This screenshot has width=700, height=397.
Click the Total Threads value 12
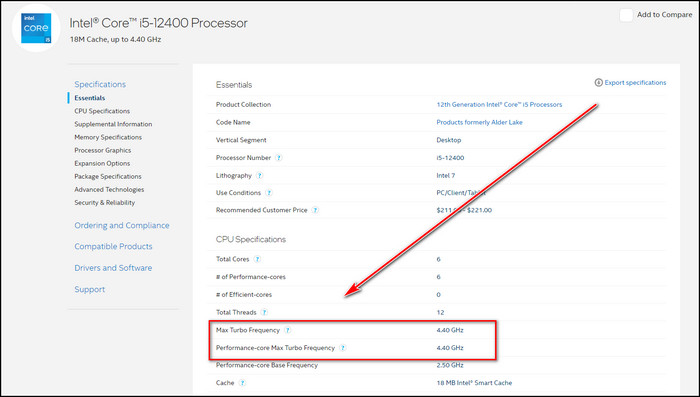440,312
